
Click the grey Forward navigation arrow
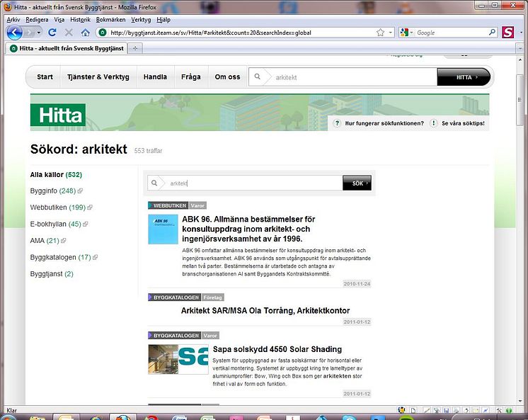[x=29, y=33]
